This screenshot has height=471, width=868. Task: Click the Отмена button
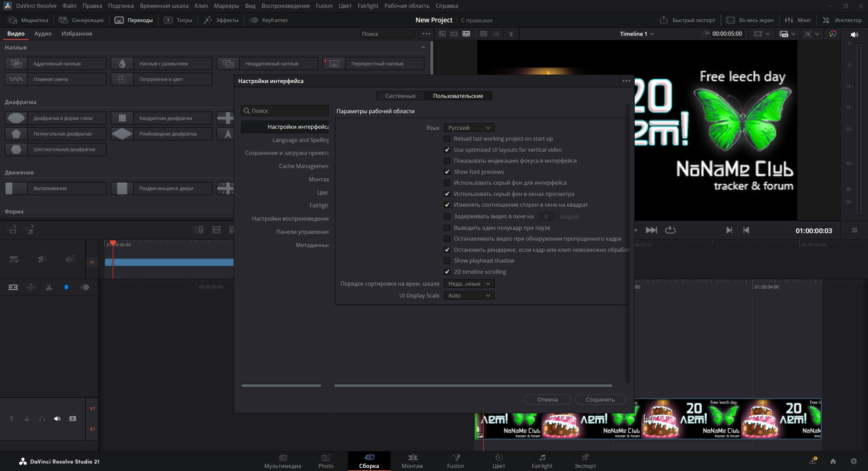(x=548, y=400)
